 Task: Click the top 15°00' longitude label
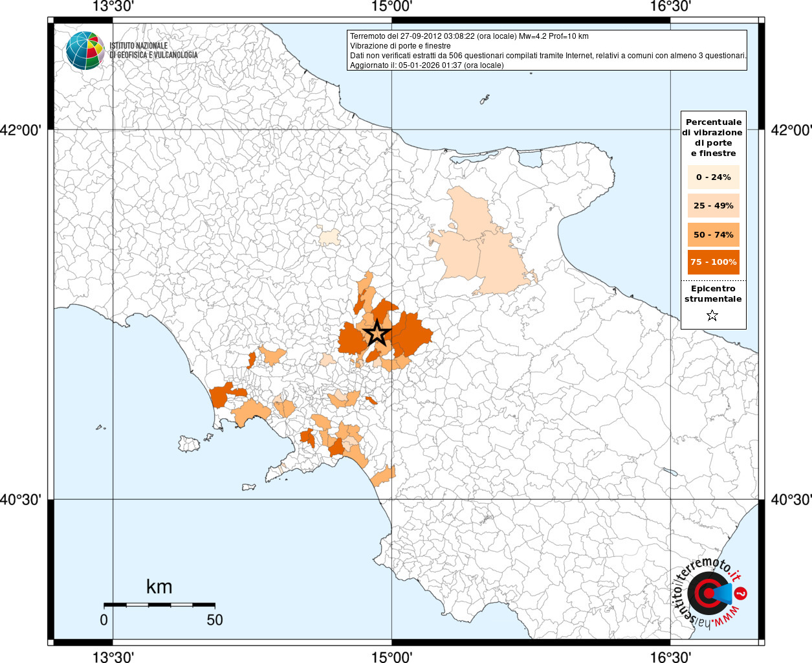(391, 7)
